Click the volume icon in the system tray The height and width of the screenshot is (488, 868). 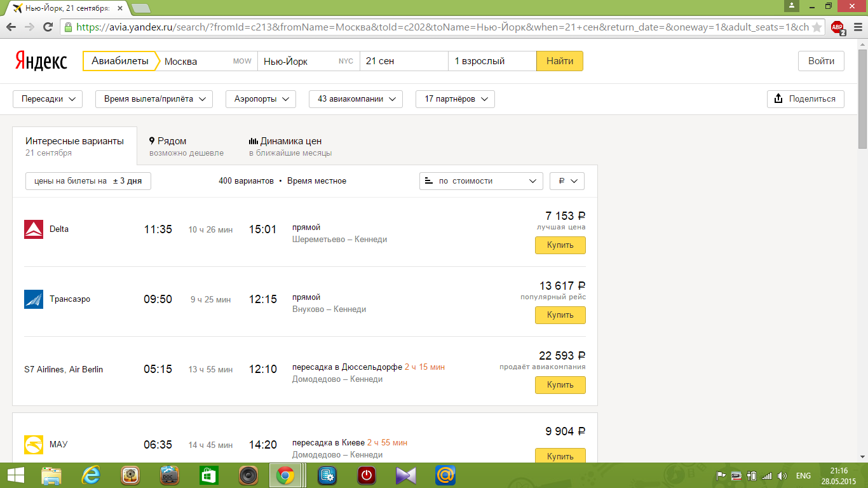click(x=782, y=475)
